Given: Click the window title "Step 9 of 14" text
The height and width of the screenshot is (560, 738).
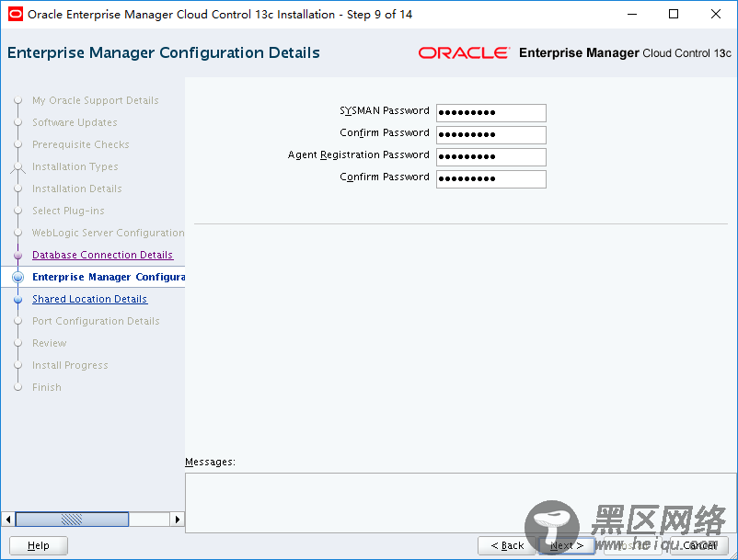Looking at the screenshot, I should 380,15.
